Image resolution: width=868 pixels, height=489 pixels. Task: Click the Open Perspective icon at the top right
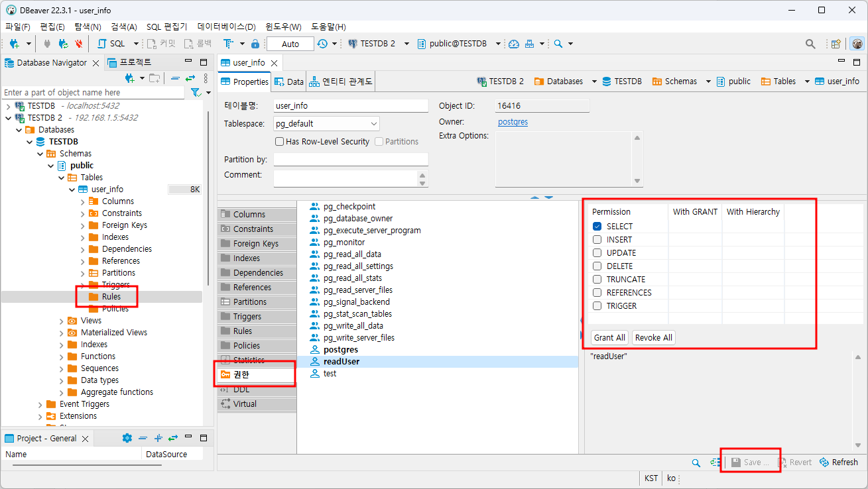[x=836, y=44]
